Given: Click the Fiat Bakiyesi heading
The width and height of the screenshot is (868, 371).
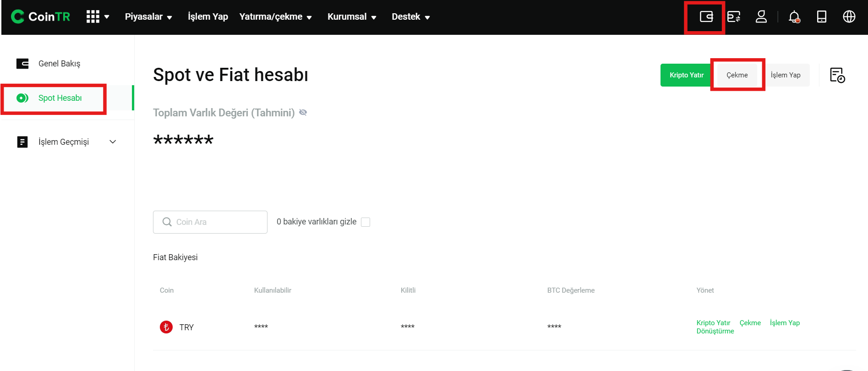Looking at the screenshot, I should point(175,257).
